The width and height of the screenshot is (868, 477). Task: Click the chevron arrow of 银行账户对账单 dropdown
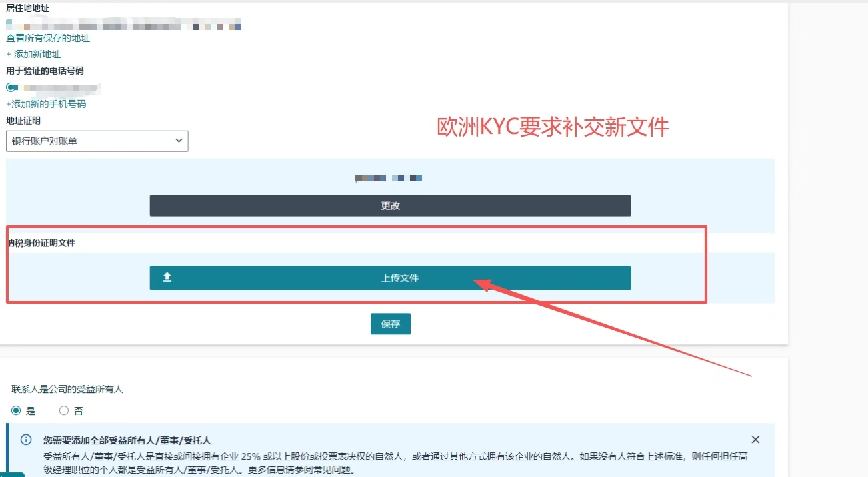(178, 141)
